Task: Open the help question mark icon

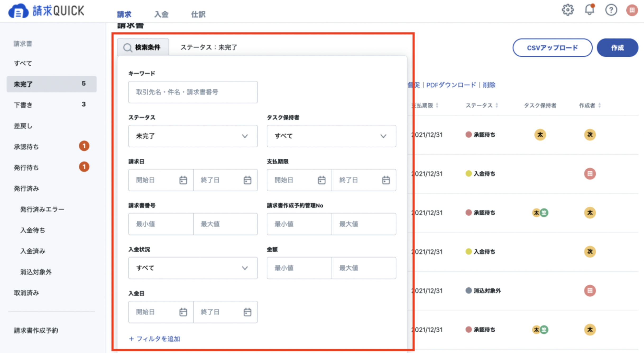Action: [x=611, y=10]
